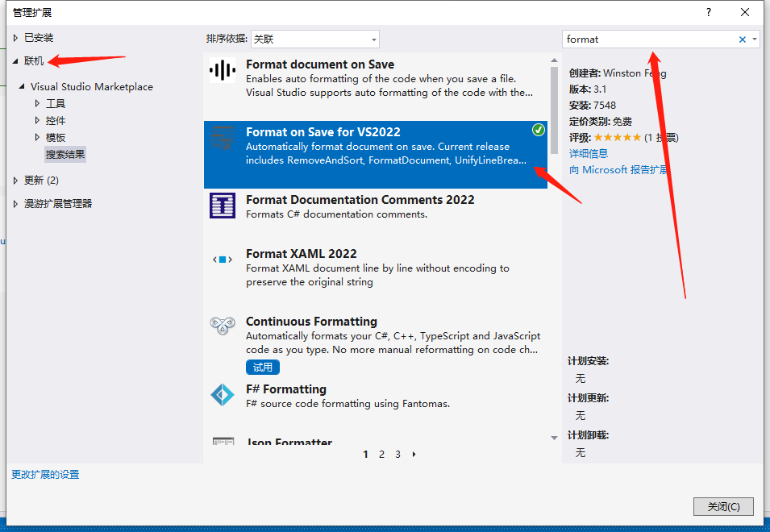Clear the search box with the X icon
Viewport: 770px width, 532px height.
742,39
